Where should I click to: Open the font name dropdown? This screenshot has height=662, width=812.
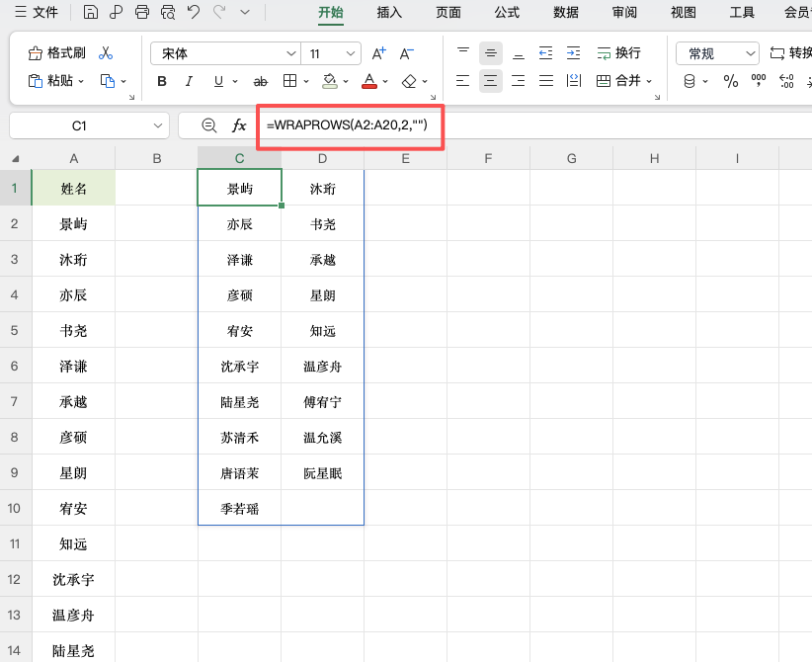[x=291, y=53]
